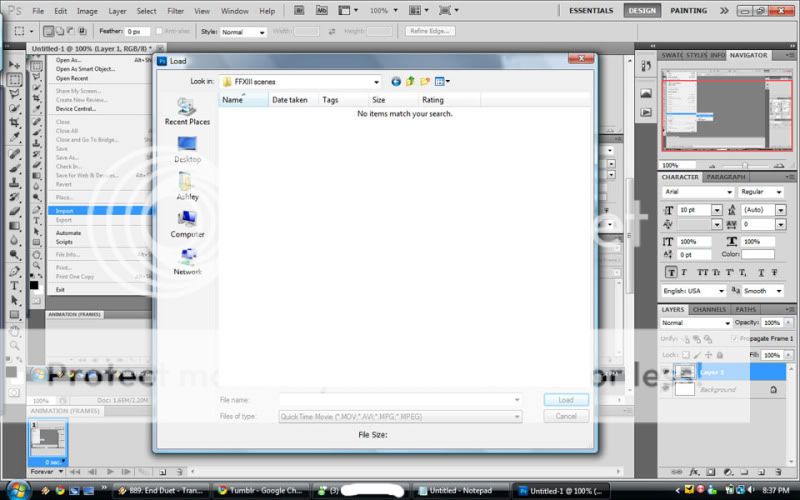The width and height of the screenshot is (800, 500).
Task: Click the Design workspace button
Action: point(642,10)
